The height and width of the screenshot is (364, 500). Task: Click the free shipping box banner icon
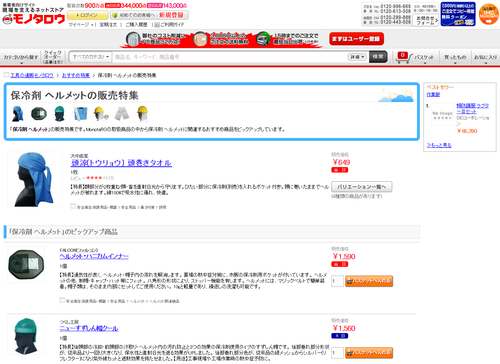(x=200, y=39)
